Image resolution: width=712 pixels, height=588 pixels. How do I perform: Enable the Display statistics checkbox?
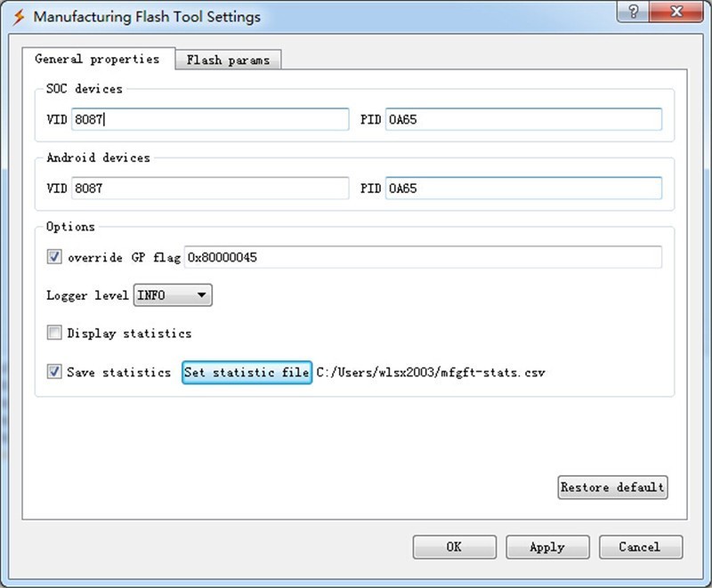click(54, 333)
